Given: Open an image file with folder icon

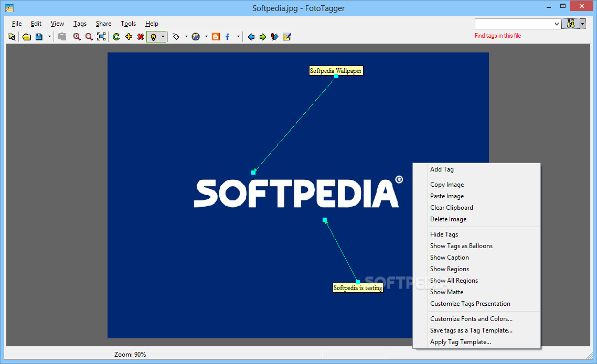Looking at the screenshot, I should pyautogui.click(x=27, y=37).
